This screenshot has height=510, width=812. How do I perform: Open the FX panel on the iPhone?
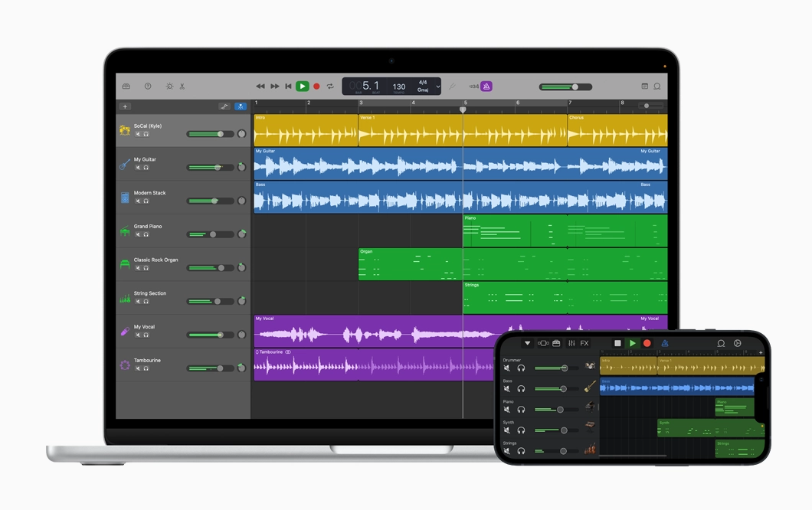tap(584, 342)
